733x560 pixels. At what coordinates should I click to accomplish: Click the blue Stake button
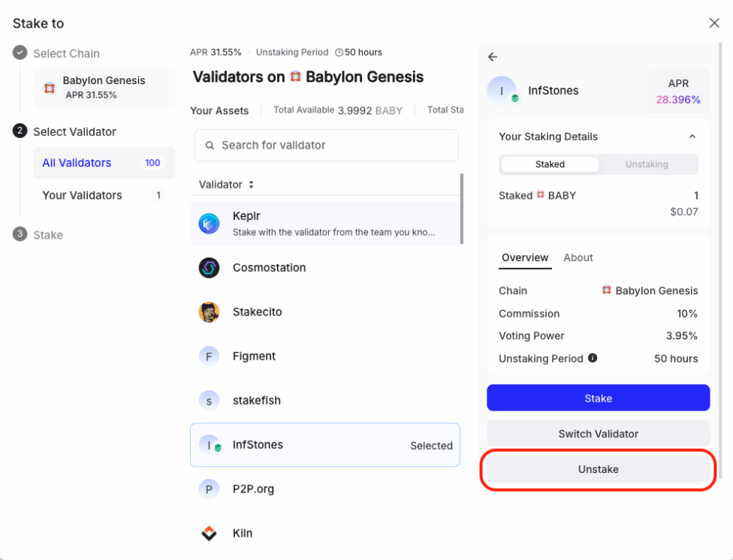(x=598, y=398)
